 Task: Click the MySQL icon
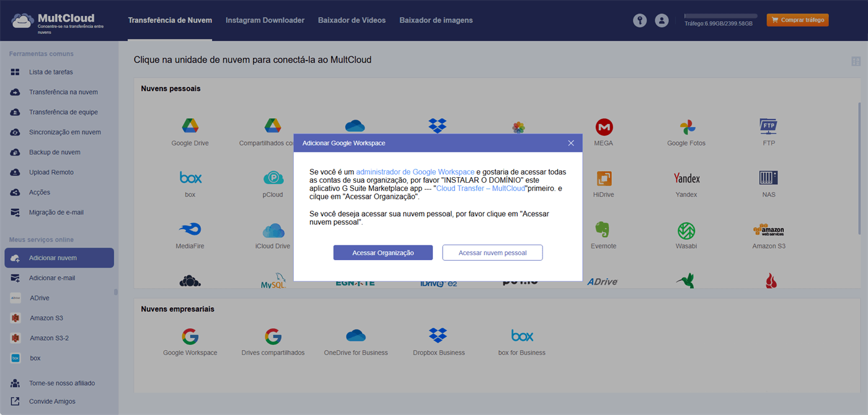pos(273,281)
